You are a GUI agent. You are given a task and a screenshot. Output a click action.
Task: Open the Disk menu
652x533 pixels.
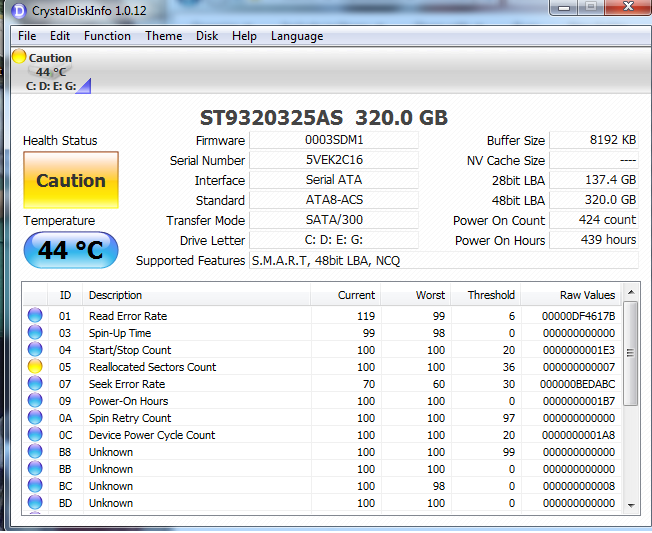click(207, 36)
